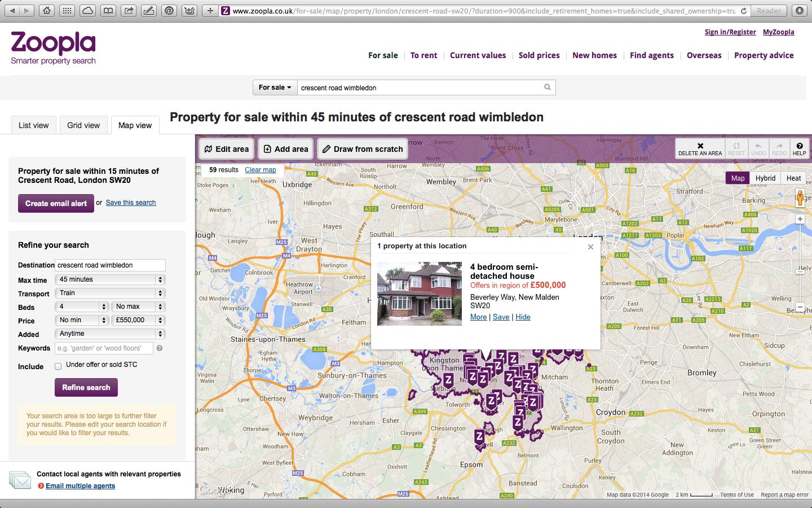Open the Transport dropdown showing Train

(110, 293)
